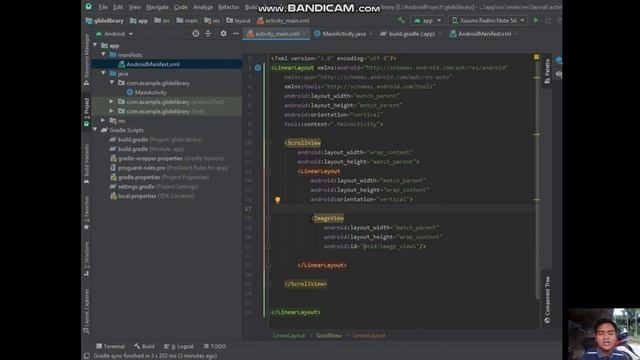
Task: Open the Xiaomi Redmi Note 5A device dropdown
Action: pos(488,20)
